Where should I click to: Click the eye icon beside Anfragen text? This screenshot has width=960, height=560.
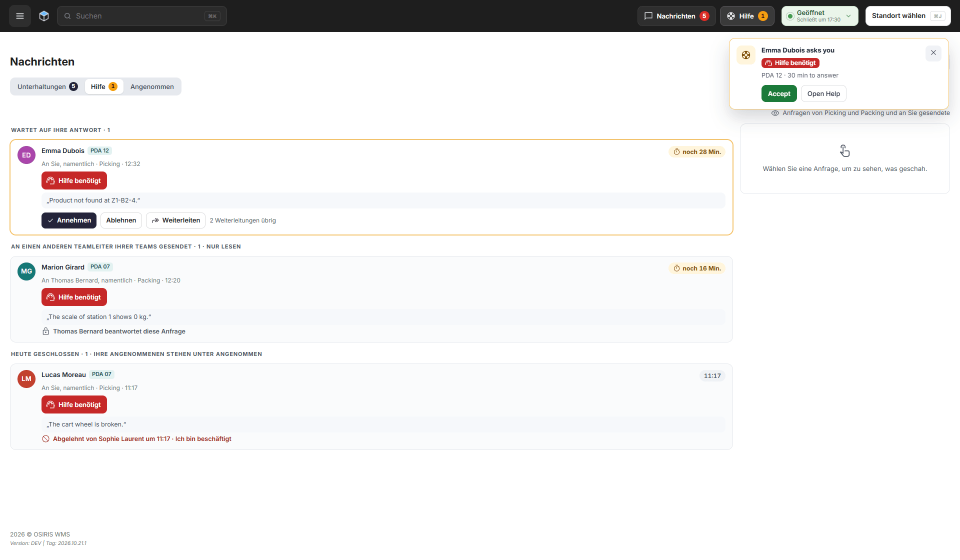coord(775,113)
